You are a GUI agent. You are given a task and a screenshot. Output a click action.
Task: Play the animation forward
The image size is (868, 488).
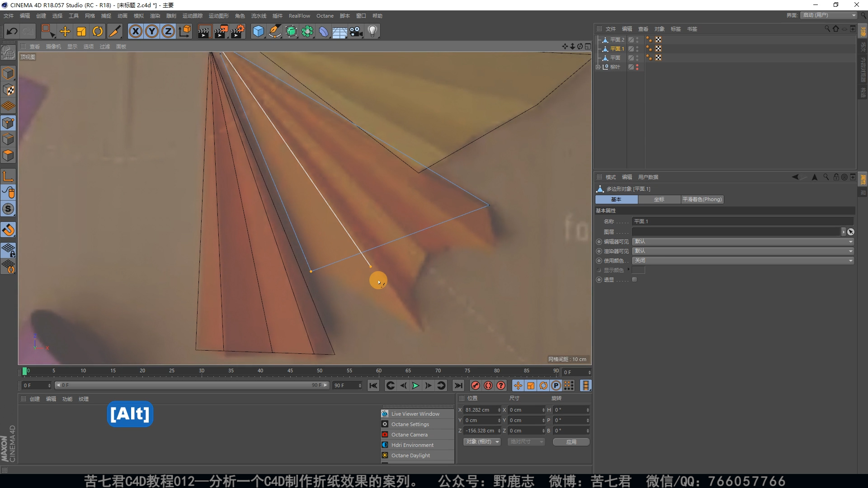[415, 385]
